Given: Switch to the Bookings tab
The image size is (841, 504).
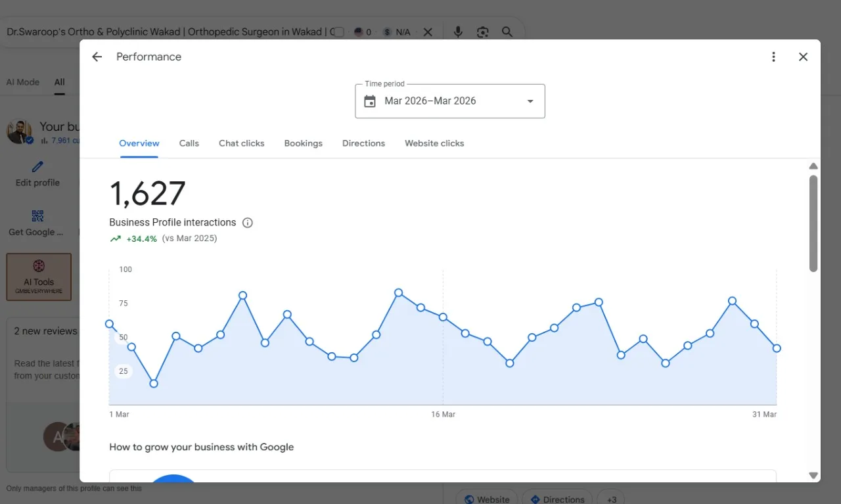Looking at the screenshot, I should click(304, 143).
